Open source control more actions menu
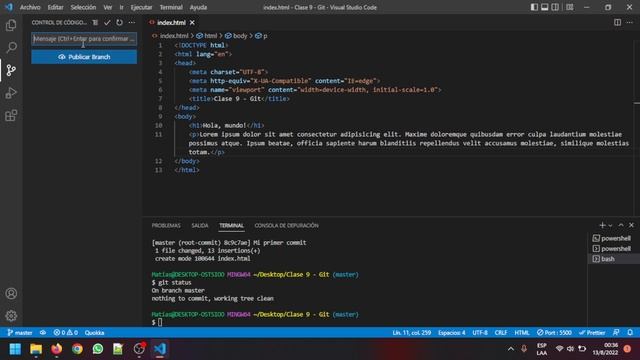This screenshot has width=640, height=360. tap(131, 22)
